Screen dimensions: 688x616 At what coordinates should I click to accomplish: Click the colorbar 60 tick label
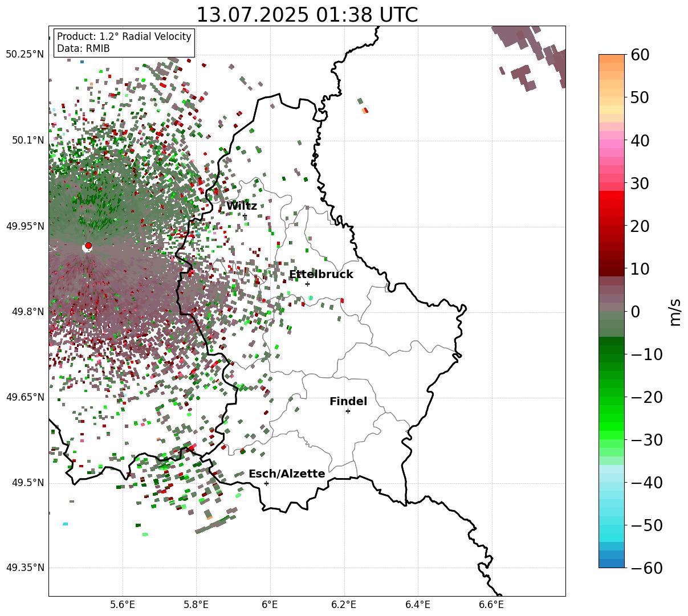(640, 55)
